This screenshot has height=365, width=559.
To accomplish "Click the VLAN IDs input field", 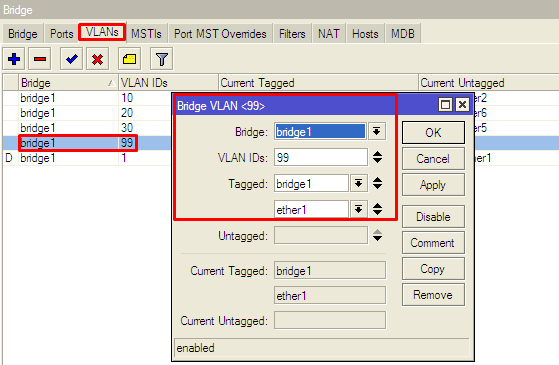I will pyautogui.click(x=320, y=157).
